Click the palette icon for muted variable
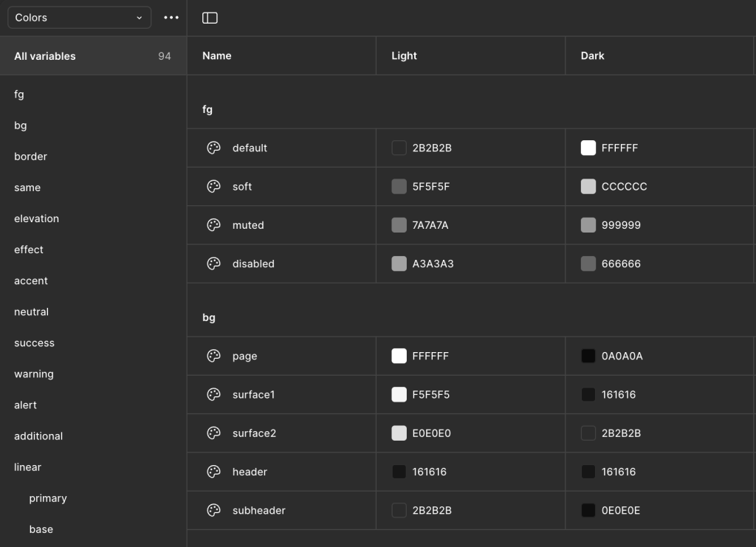This screenshot has width=756, height=547. click(213, 225)
